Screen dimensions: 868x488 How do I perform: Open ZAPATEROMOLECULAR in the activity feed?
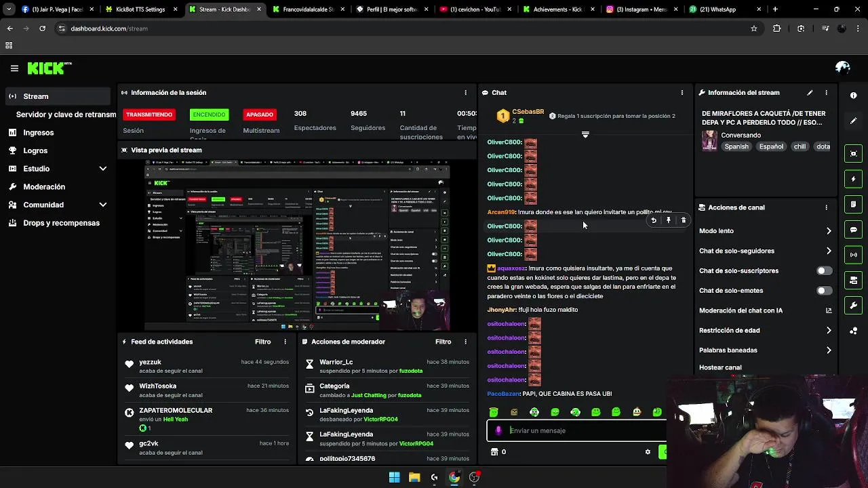tap(176, 411)
